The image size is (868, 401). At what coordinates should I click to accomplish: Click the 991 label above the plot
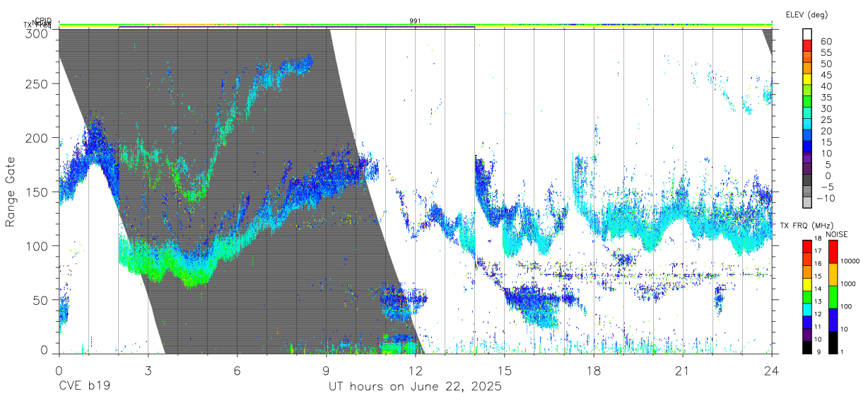[416, 21]
